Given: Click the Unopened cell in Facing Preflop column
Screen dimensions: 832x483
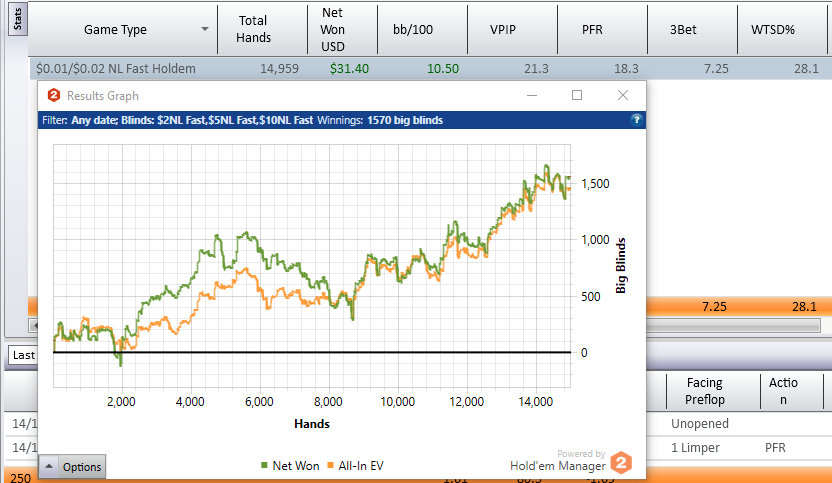Looking at the screenshot, I should 699,424.
